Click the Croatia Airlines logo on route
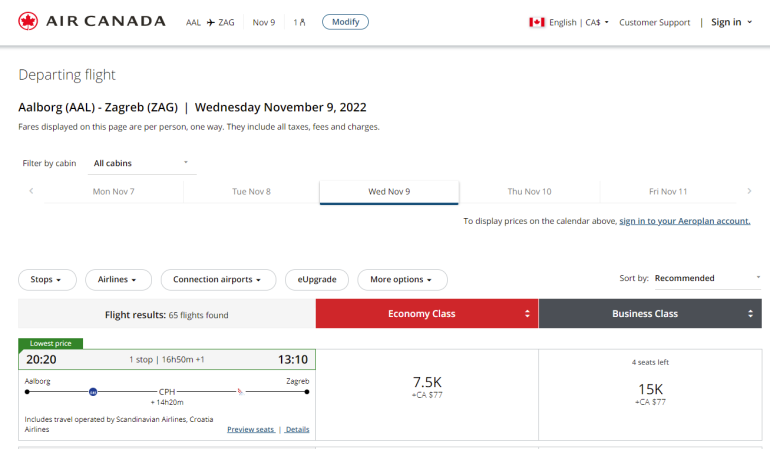The height and width of the screenshot is (449, 770). (x=239, y=392)
